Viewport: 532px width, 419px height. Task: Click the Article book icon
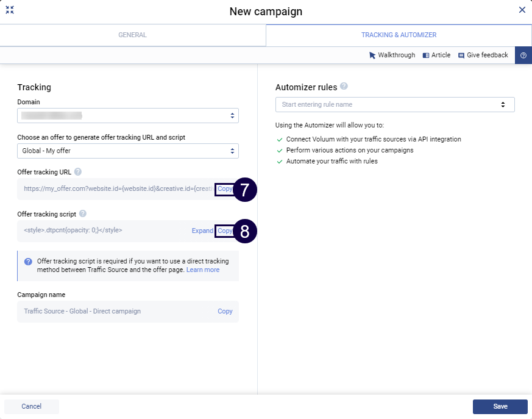426,56
